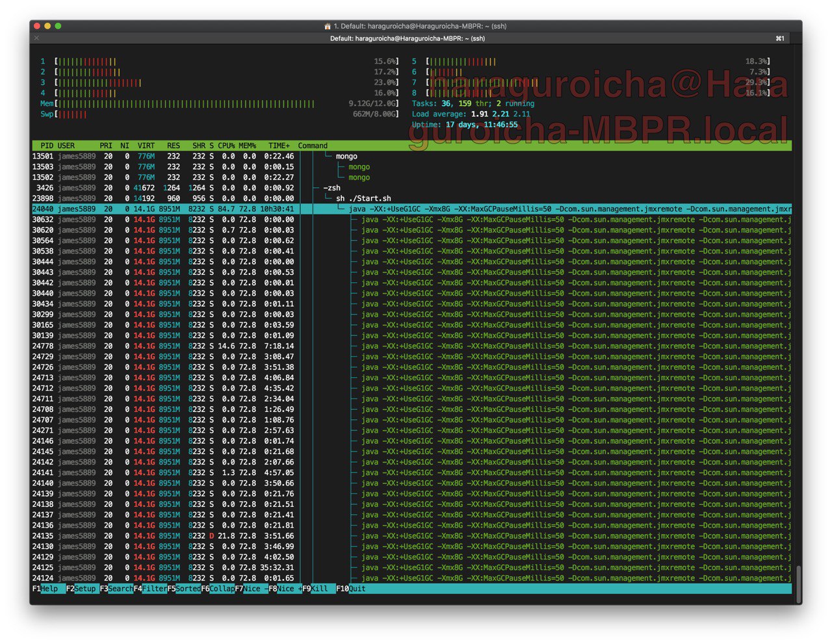Click the CPU 1 usage meter bar
The image size is (832, 644).
pyautogui.click(x=220, y=61)
